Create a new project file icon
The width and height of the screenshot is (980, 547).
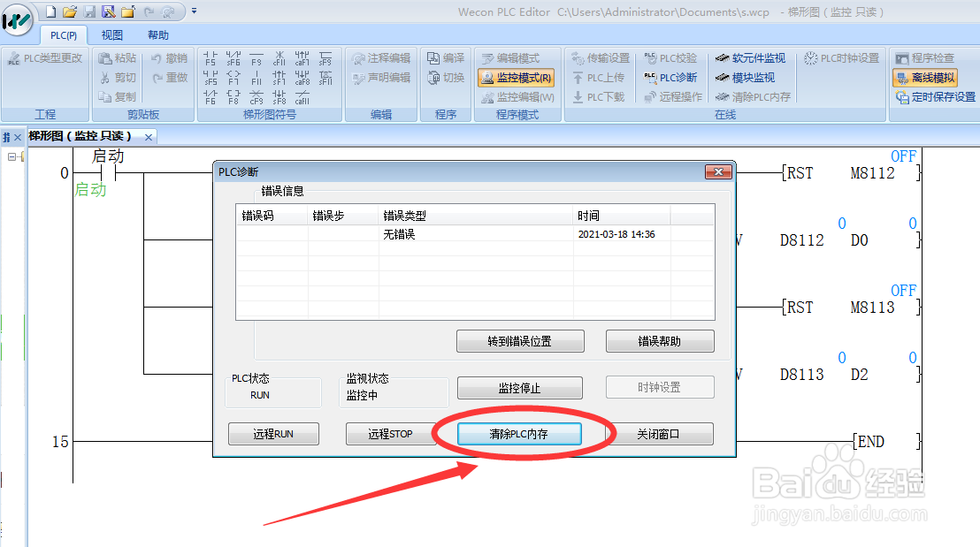pyautogui.click(x=51, y=11)
